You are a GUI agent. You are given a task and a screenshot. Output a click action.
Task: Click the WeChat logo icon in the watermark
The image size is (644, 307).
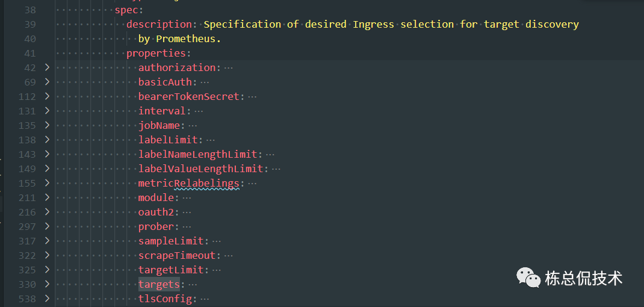pos(528,278)
